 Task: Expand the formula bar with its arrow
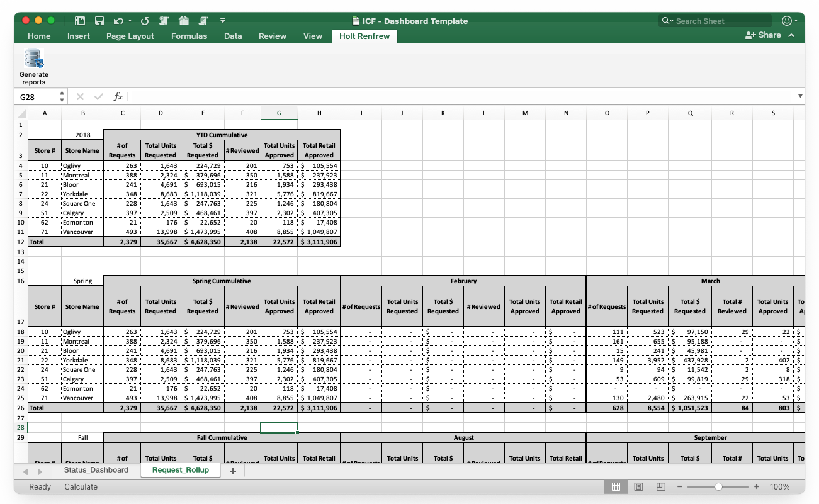pyautogui.click(x=800, y=97)
